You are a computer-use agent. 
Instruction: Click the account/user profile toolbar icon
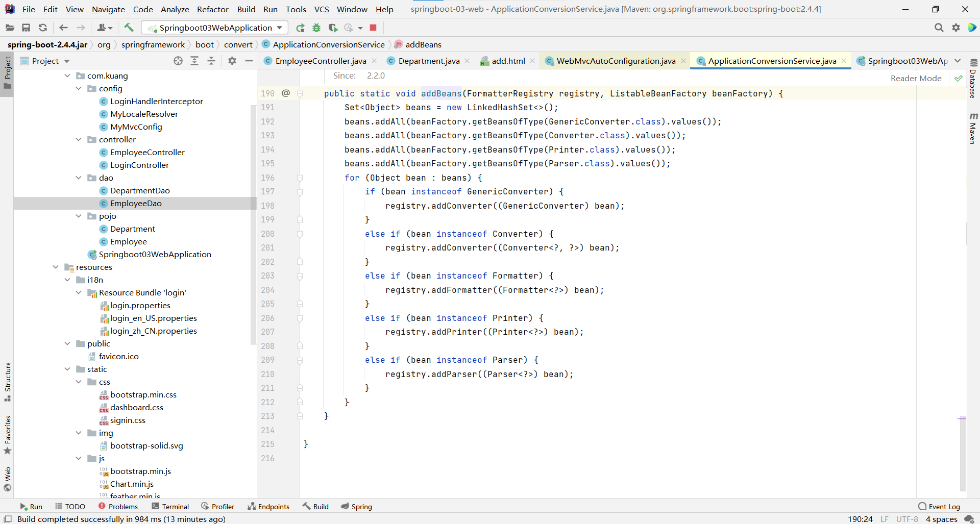tap(104, 28)
